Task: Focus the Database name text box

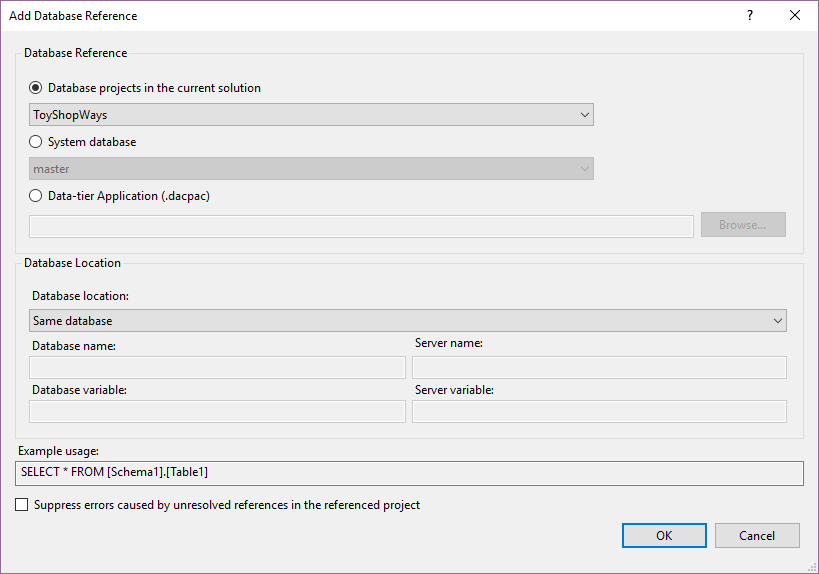Action: tap(217, 367)
